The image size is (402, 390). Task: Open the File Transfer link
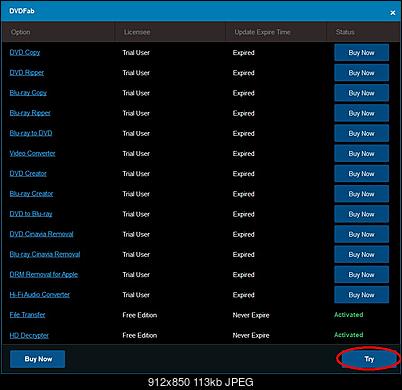27,315
